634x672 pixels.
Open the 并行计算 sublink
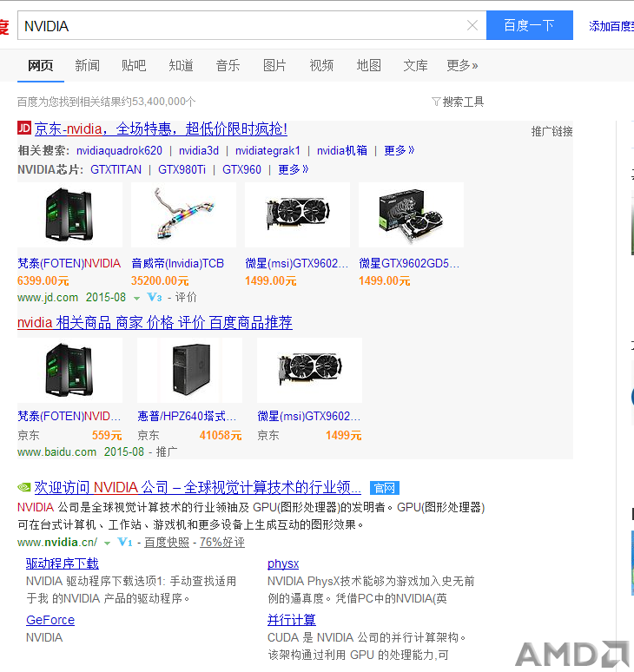pyautogui.click(x=292, y=620)
